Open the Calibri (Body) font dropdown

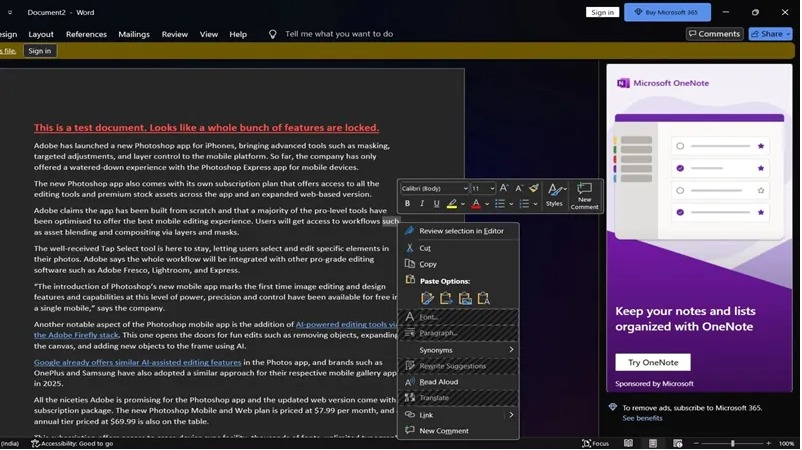434,188
